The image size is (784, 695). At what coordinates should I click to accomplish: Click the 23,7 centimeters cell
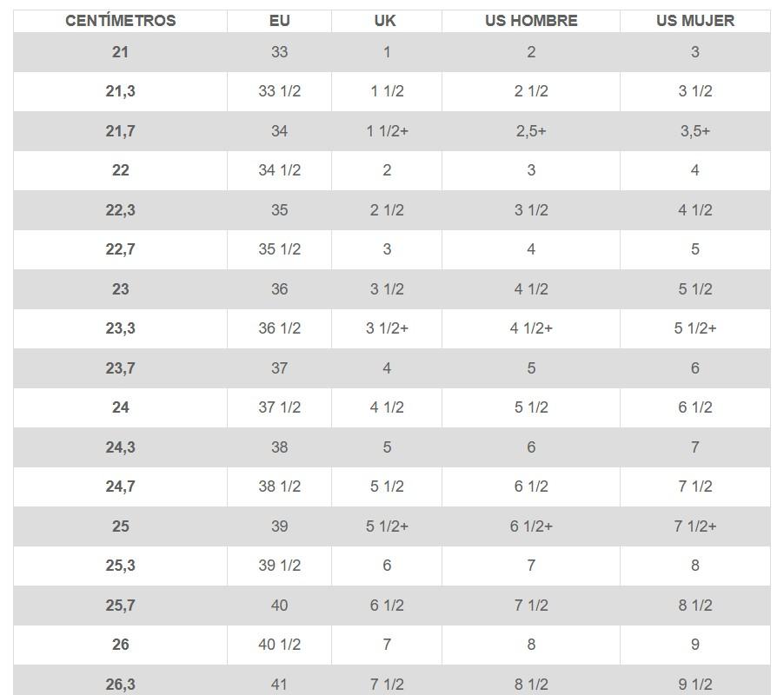point(120,368)
